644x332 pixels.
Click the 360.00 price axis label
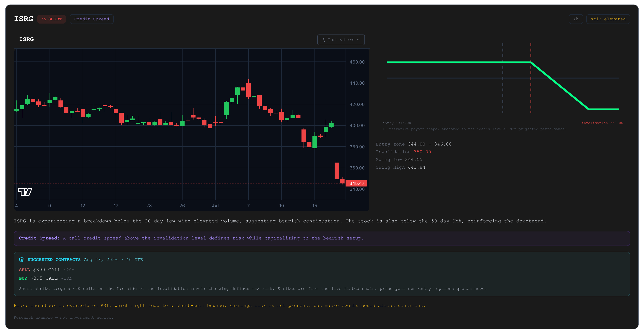point(357,168)
